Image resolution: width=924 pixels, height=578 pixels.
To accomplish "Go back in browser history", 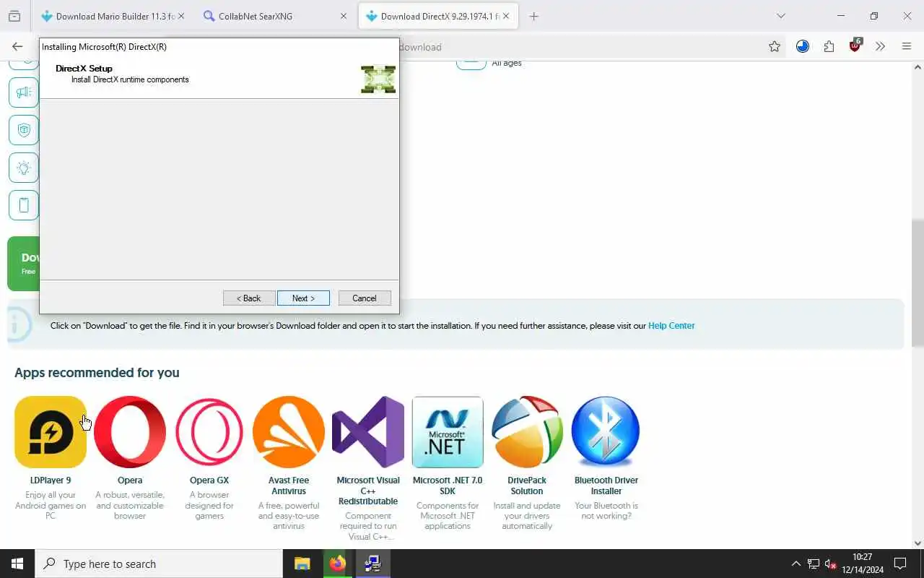I will (x=17, y=46).
